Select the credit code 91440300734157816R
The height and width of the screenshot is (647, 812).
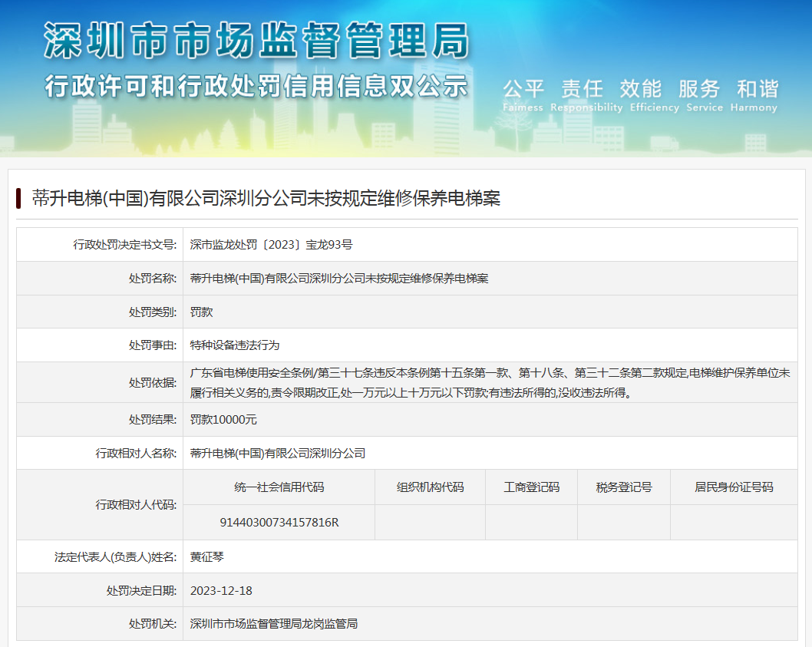[x=279, y=522]
